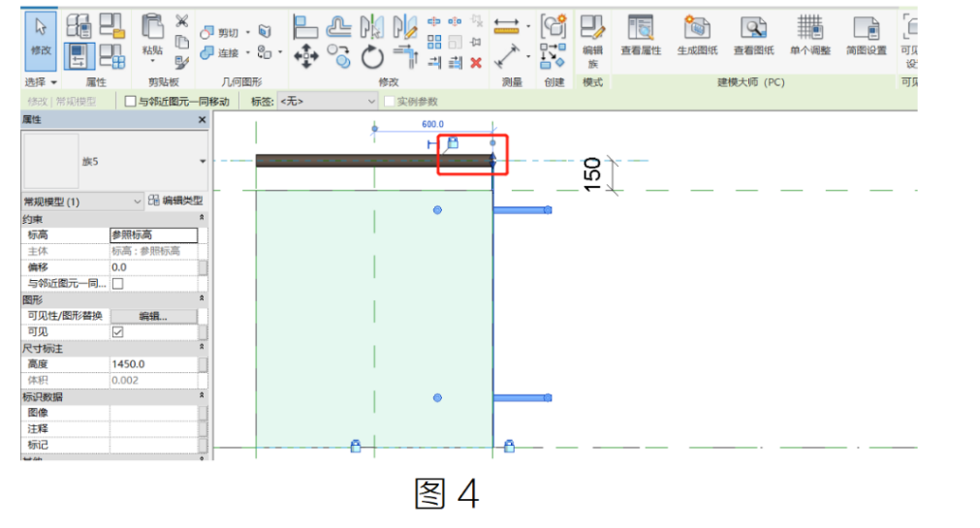Select Mirror - Draw Axis tool
The image size is (980, 528).
tap(405, 27)
